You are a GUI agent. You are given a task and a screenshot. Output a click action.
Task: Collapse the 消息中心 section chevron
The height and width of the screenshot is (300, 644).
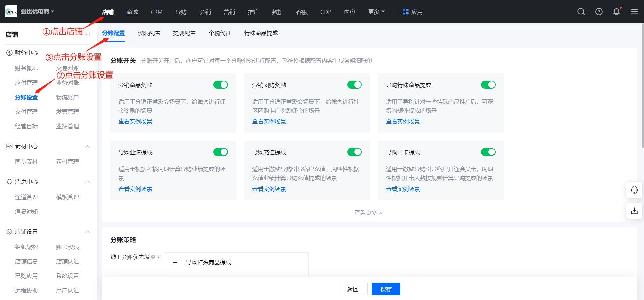88,182
